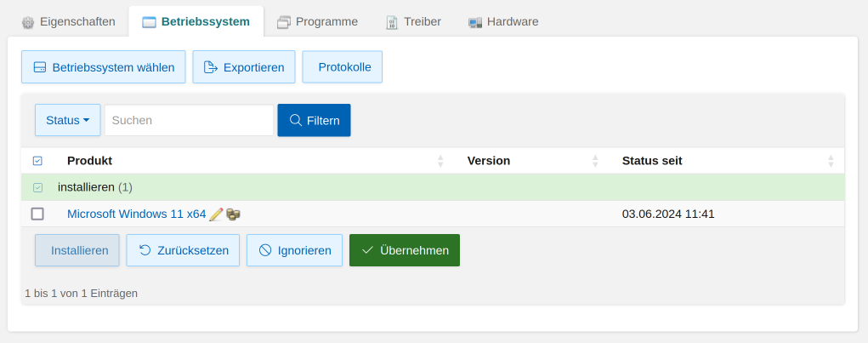868x343 pixels.
Task: Select the Betriebssystem tab
Action: point(196,21)
